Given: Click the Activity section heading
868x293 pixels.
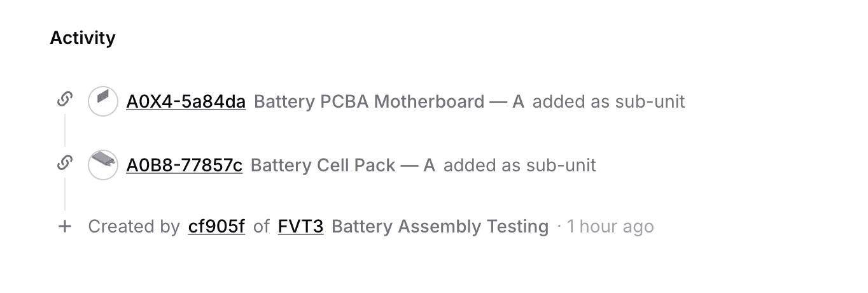Looking at the screenshot, I should coord(83,38).
